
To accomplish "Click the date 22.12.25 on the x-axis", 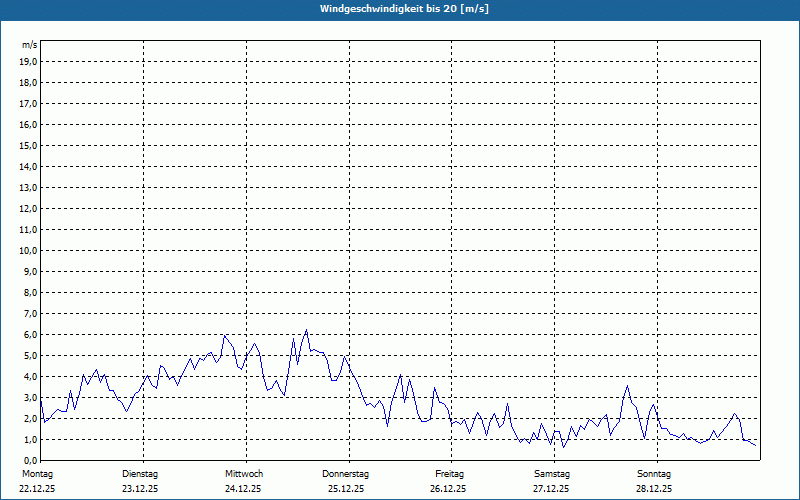I will pyautogui.click(x=37, y=489).
